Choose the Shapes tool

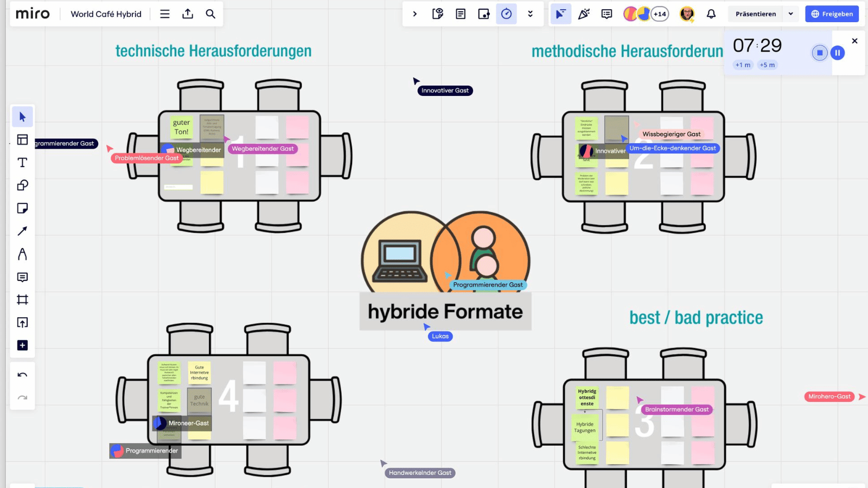pyautogui.click(x=22, y=185)
